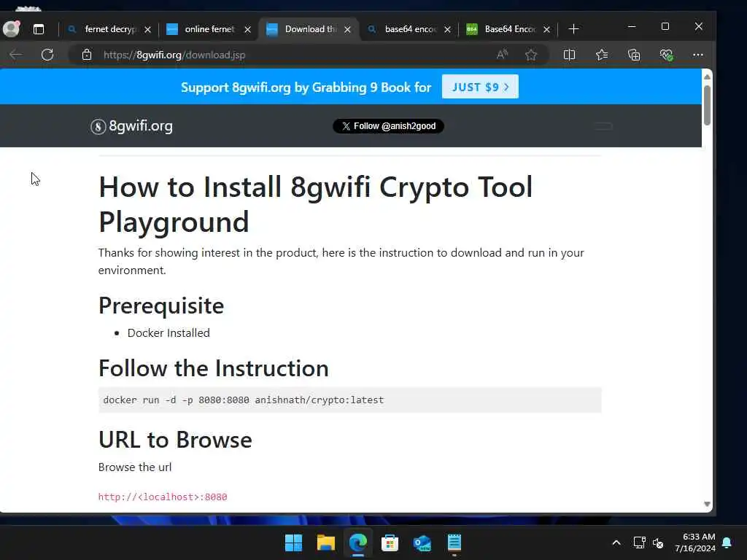
Task: Open the Favorites list icon
Action: click(x=602, y=55)
